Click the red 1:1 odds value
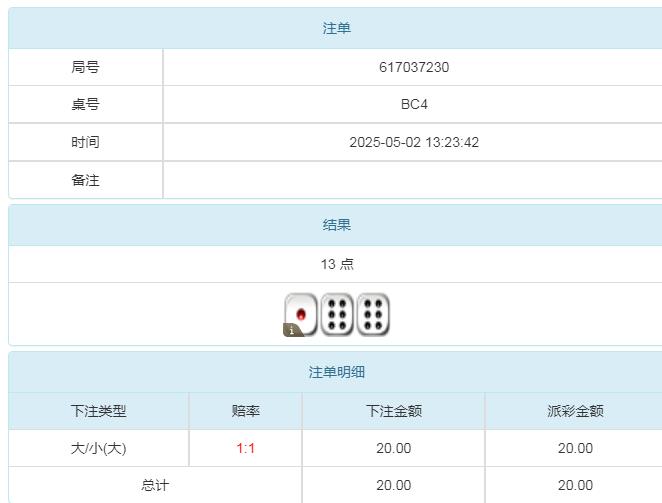 245,448
